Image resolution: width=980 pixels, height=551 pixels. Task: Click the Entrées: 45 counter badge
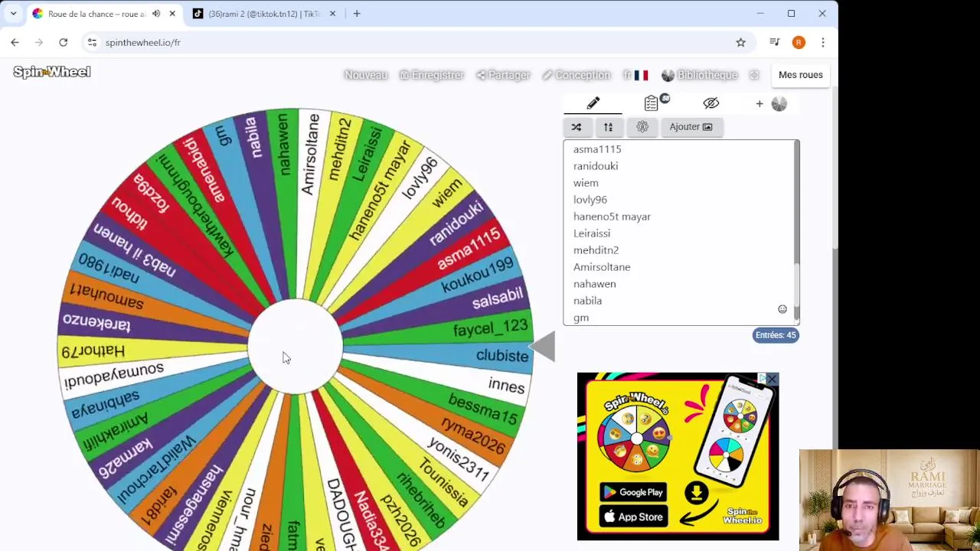(776, 335)
